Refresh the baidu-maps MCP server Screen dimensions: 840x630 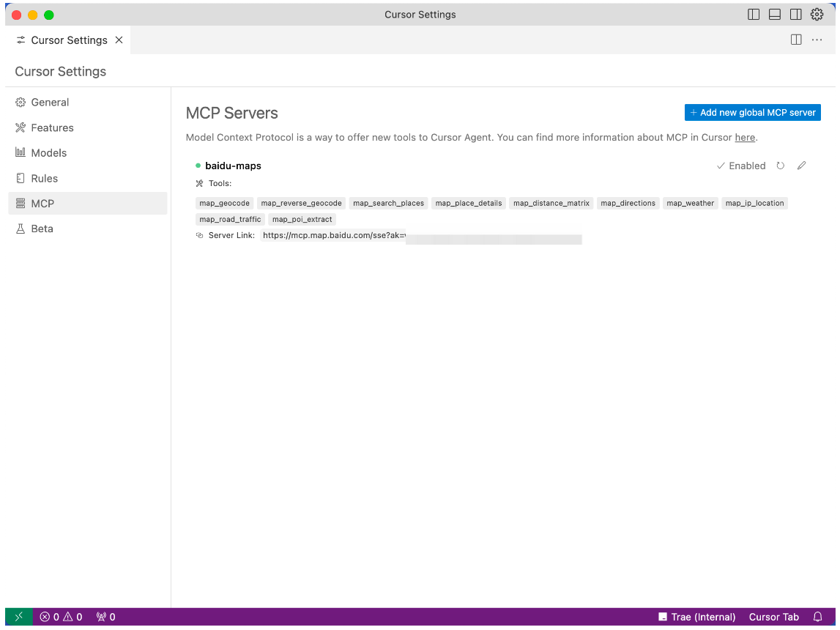[780, 166]
